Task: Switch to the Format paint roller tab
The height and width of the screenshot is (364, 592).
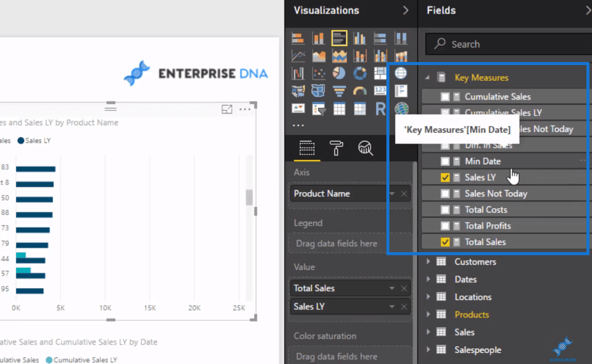Action: 336,148
